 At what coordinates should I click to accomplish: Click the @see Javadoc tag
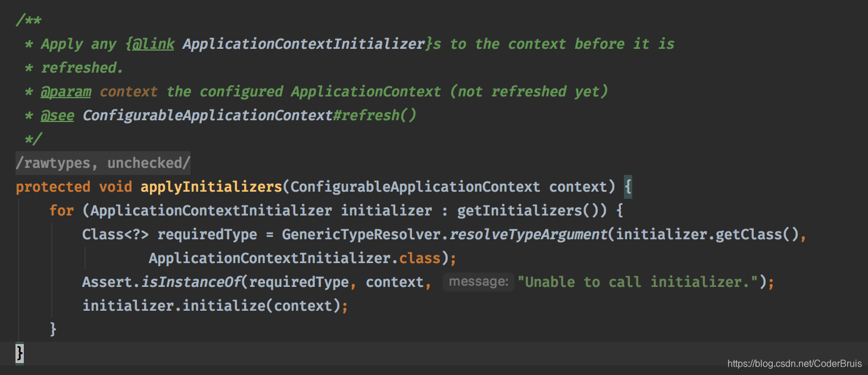57,115
